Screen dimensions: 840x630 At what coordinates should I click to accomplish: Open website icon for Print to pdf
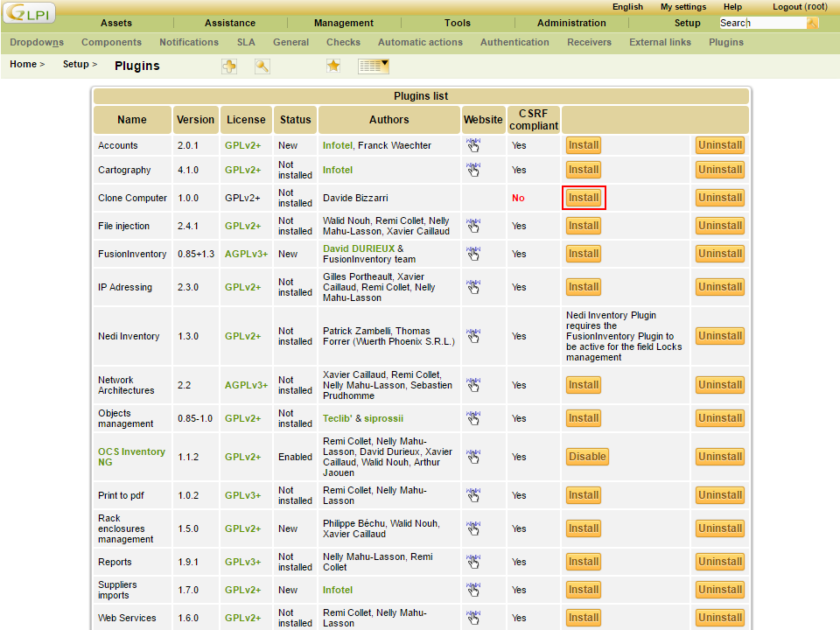tap(473, 495)
